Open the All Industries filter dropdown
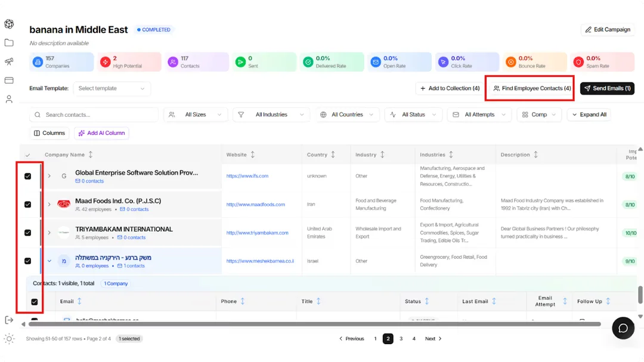This screenshot has width=644, height=362. tap(271, 114)
